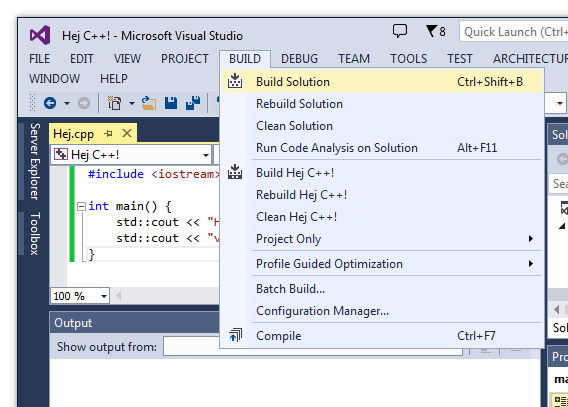Select Rebuild Solution
The image size is (568, 407).
tap(382, 104)
